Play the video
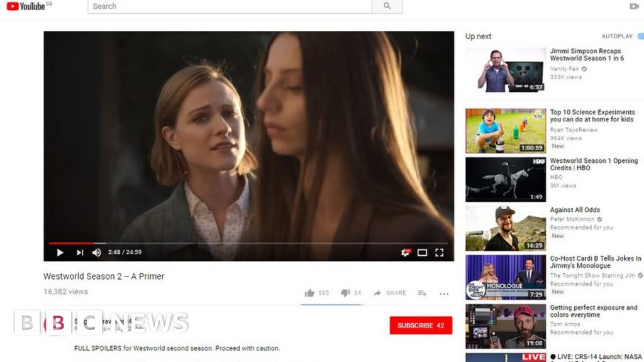 [60, 253]
